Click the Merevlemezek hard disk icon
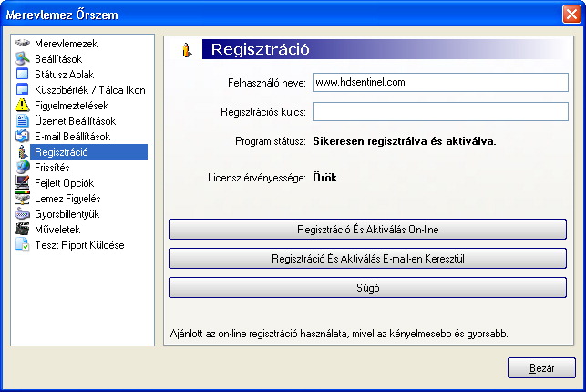586x392 pixels. coord(23,44)
